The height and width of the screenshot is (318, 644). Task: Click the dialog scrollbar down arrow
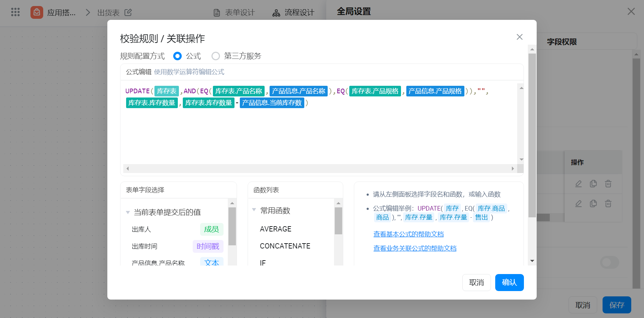tap(532, 261)
